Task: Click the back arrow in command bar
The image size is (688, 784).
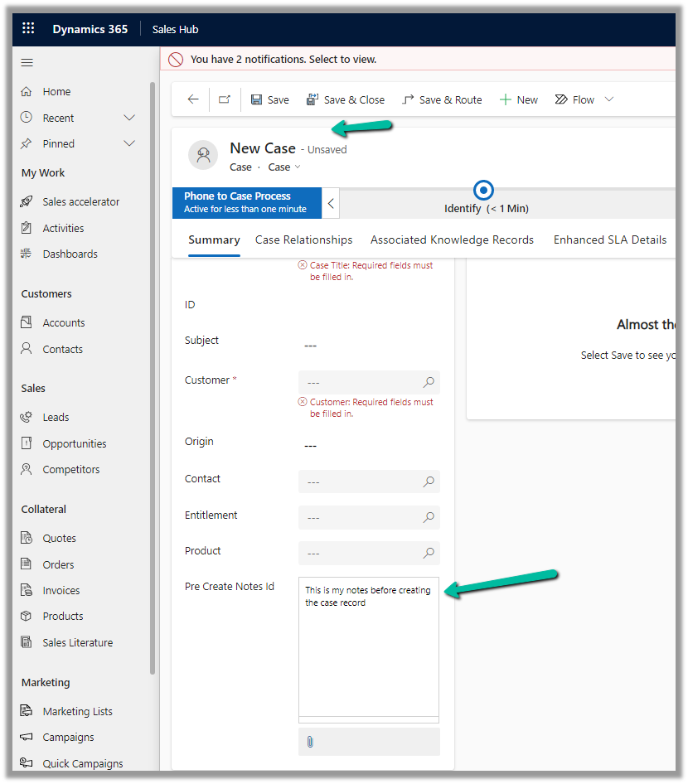Action: (193, 99)
